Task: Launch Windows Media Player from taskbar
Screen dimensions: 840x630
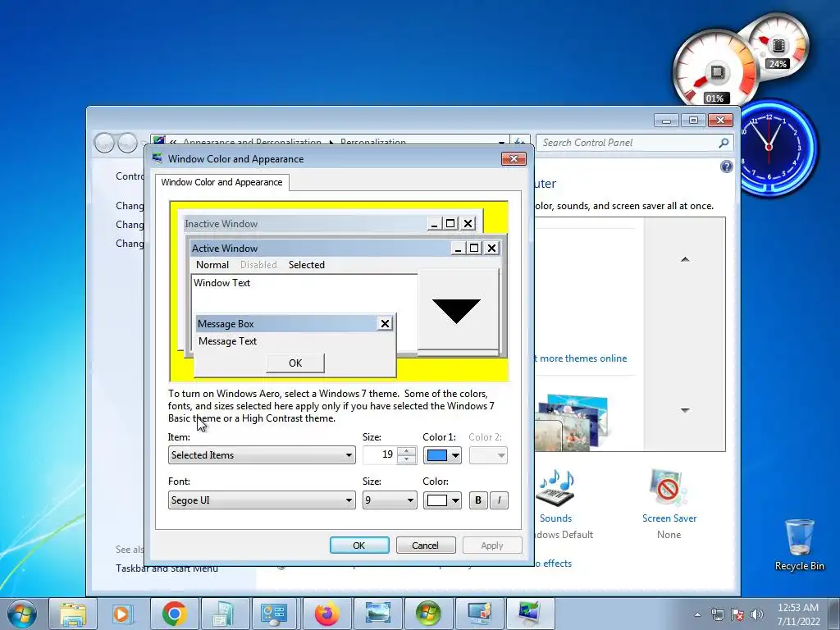Action: pyautogui.click(x=123, y=614)
